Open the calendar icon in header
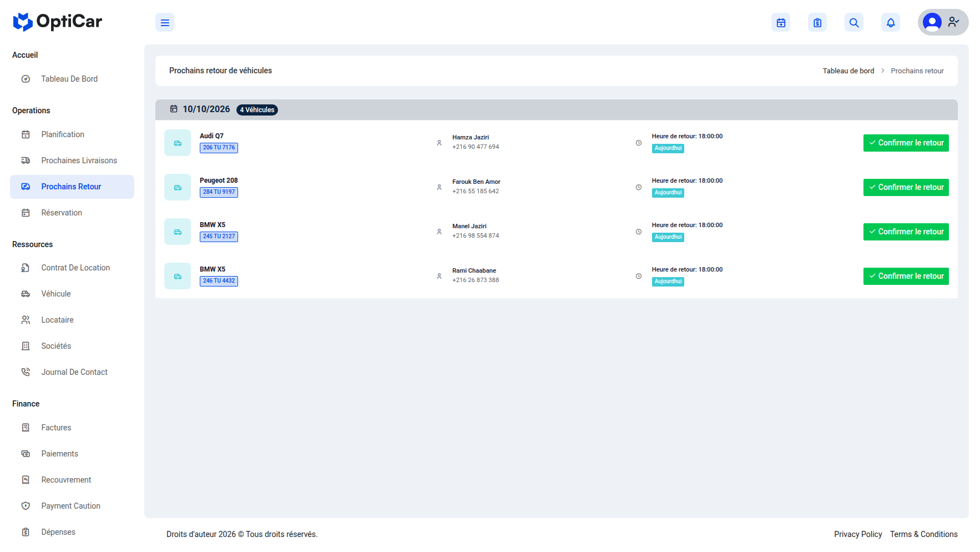Screen dimensions: 980x552 781,23
